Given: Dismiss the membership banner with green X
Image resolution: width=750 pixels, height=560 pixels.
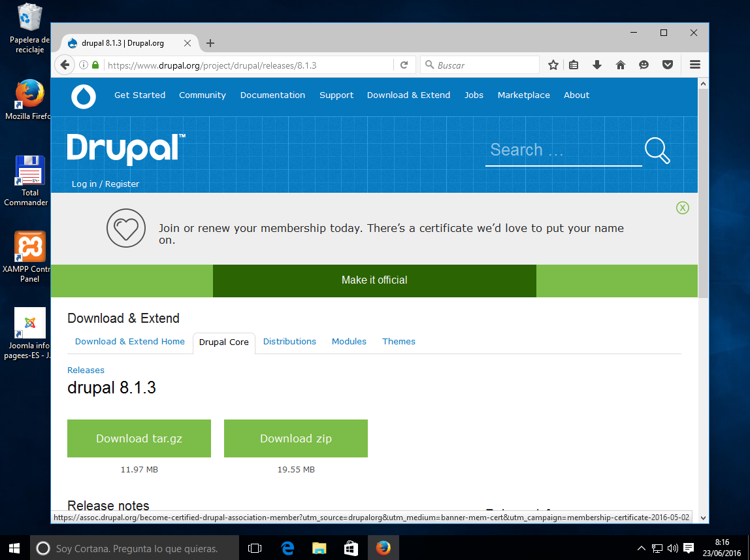Looking at the screenshot, I should tap(683, 208).
